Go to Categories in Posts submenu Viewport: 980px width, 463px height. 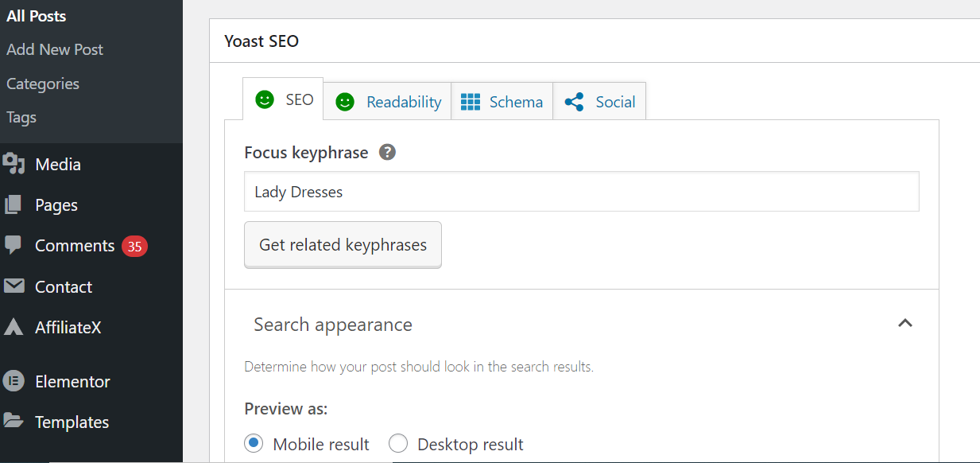tap(43, 84)
